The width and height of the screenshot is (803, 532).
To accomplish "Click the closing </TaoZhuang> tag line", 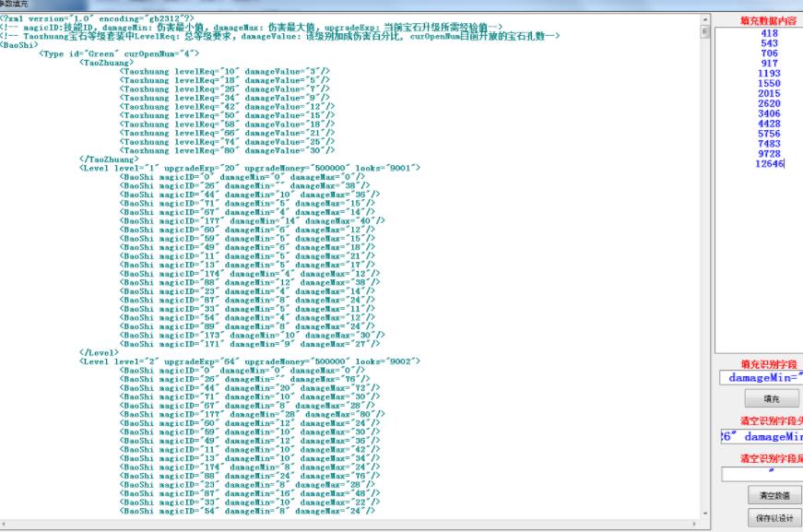I will 109,160.
